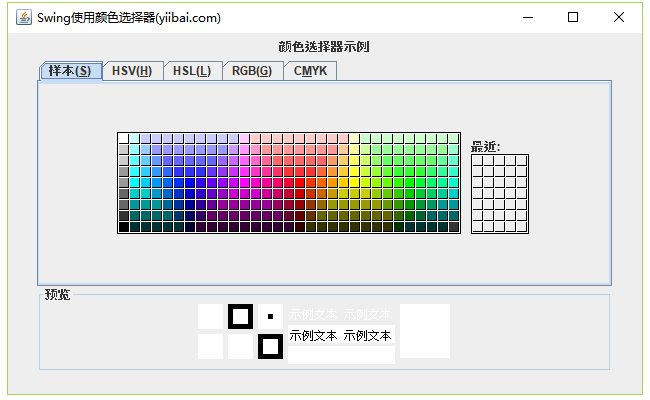Choose the pure yellow swatch
650x400 pixels.
pos(355,183)
